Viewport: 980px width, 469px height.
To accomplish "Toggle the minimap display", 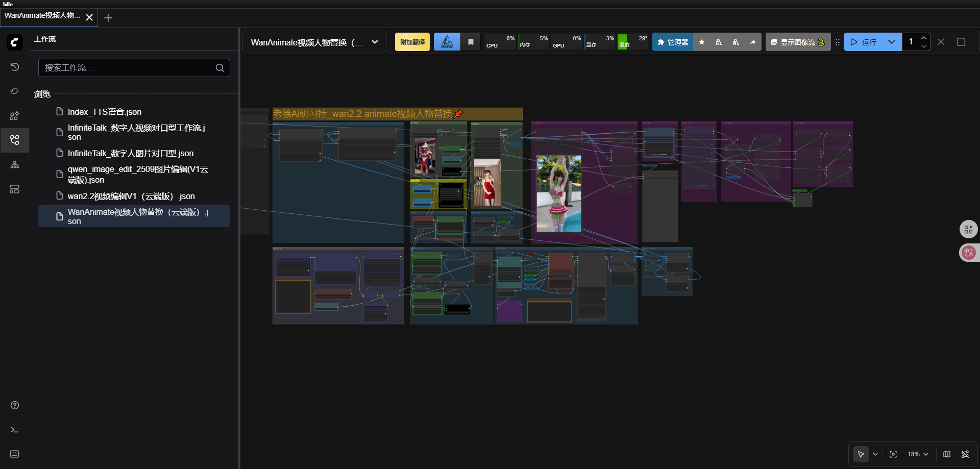I will click(x=947, y=454).
